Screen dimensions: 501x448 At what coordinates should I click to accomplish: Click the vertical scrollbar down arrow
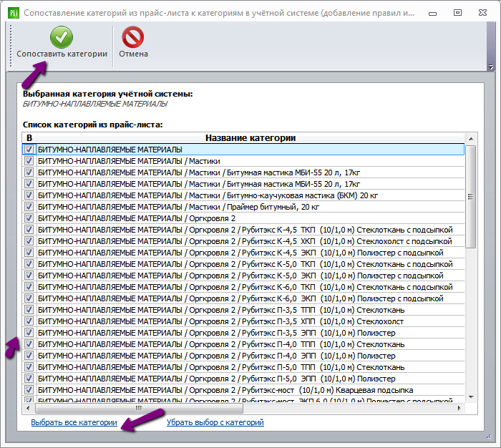[471, 397]
